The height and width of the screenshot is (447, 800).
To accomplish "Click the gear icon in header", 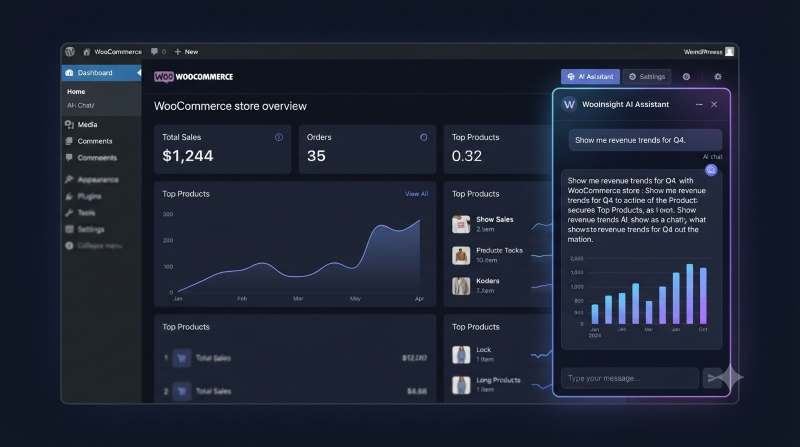I will tap(718, 77).
